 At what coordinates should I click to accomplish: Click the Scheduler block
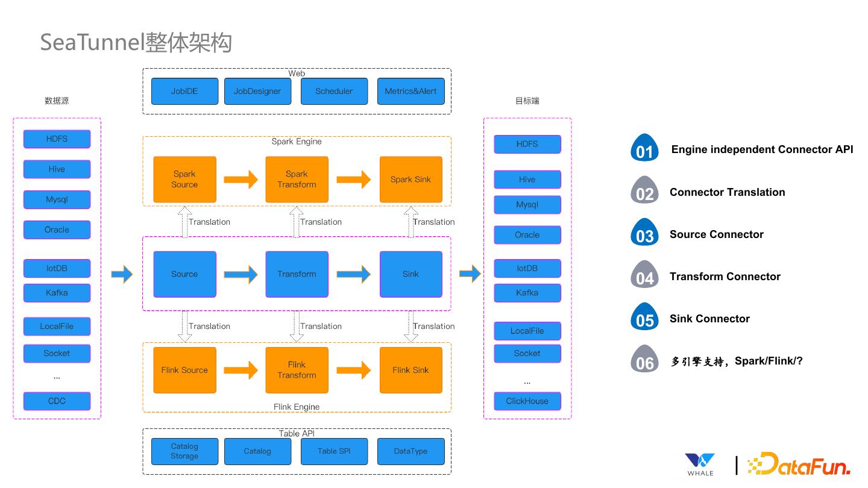pyautogui.click(x=334, y=91)
